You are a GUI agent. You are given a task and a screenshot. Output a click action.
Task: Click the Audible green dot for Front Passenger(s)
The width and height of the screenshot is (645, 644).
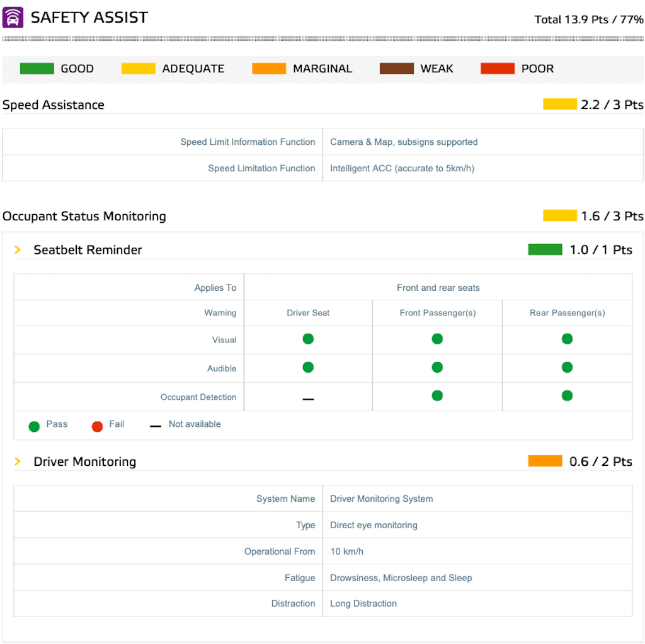coord(437,367)
